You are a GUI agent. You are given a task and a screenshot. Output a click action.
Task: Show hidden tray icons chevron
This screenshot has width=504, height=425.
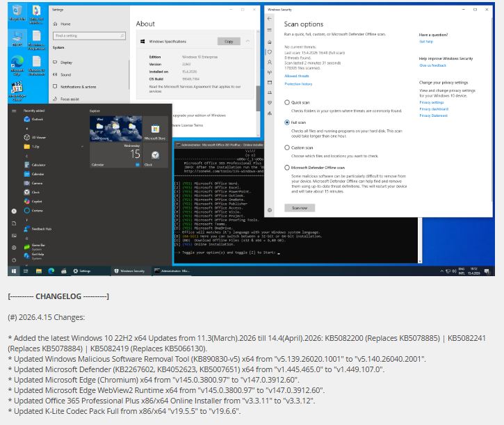coord(441,271)
